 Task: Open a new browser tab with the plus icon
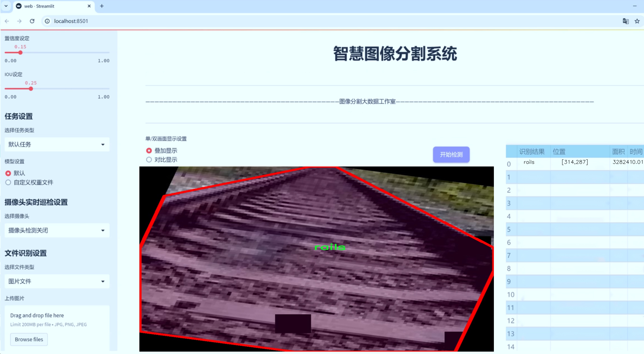[102, 6]
